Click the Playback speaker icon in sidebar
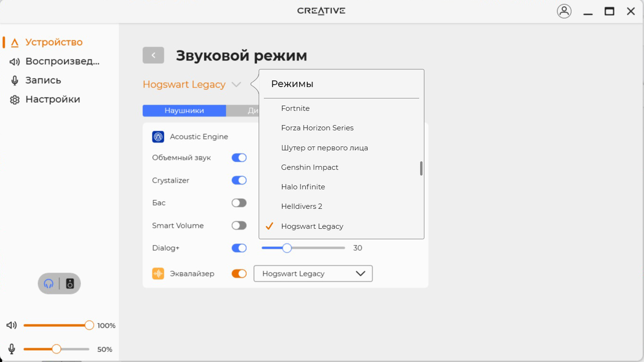Image resolution: width=644 pixels, height=362 pixels. (x=15, y=62)
